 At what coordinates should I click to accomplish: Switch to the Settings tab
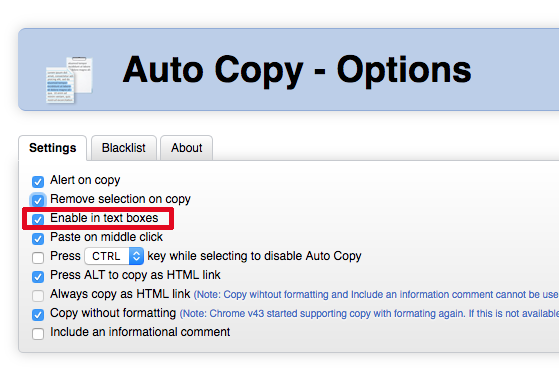(52, 148)
